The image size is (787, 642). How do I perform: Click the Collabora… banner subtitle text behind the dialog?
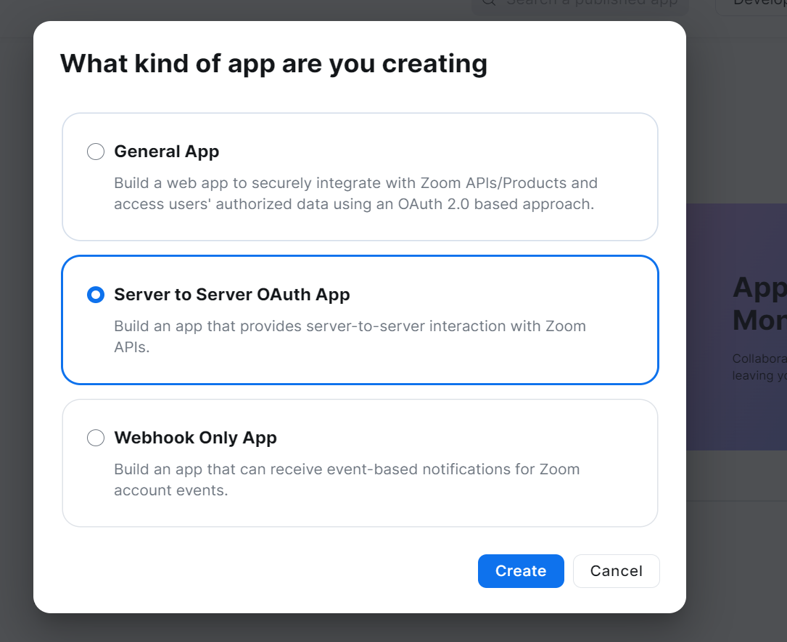click(x=759, y=367)
